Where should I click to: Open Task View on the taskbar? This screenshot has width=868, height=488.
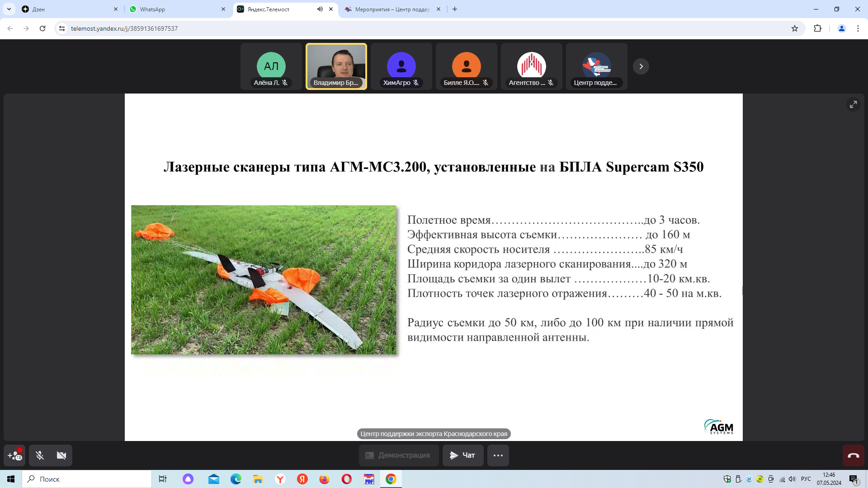[x=163, y=479]
